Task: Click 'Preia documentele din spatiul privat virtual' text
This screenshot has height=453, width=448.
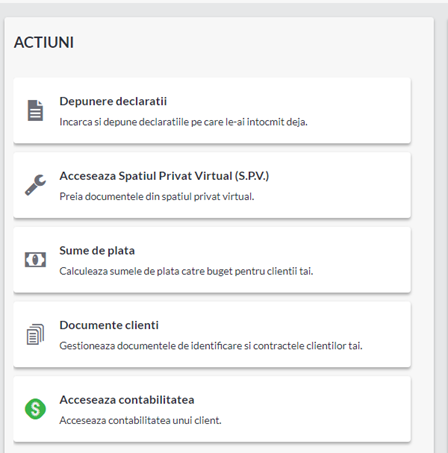Action: pos(157,197)
